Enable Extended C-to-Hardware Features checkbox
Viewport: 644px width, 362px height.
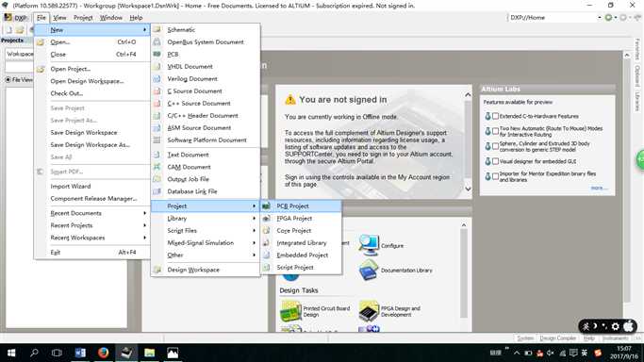pyautogui.click(x=496, y=116)
